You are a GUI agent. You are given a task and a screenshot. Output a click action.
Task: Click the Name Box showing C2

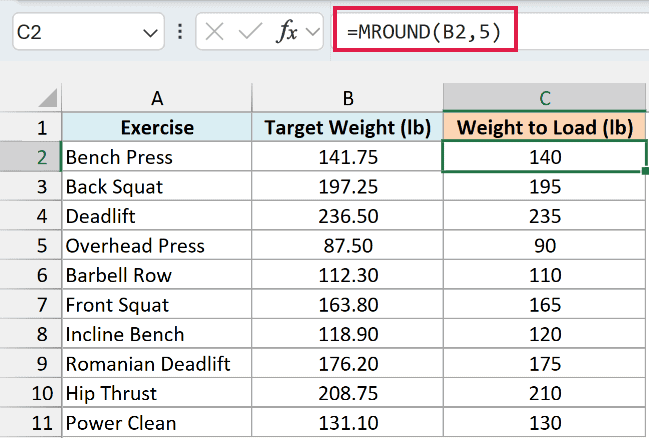coord(88,31)
